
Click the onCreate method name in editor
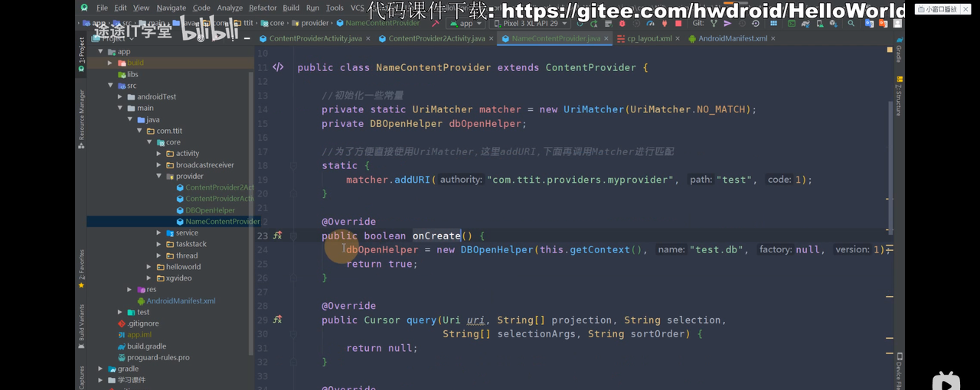point(436,236)
